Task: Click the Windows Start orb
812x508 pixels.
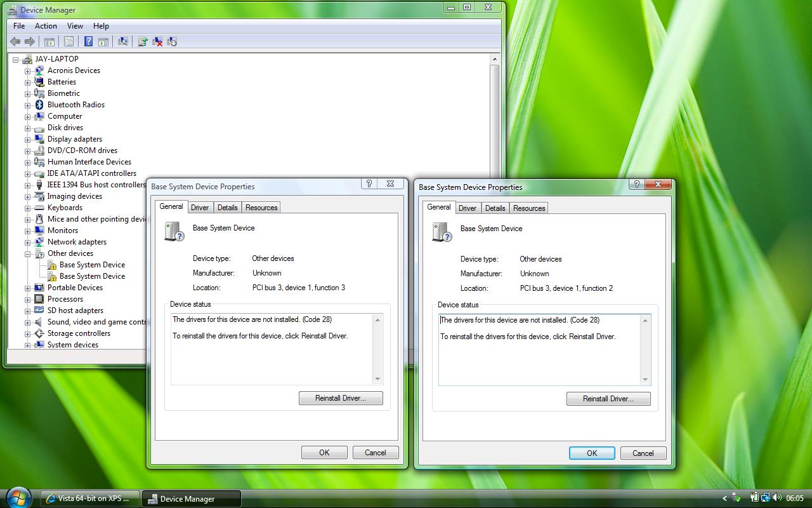Action: (17, 497)
